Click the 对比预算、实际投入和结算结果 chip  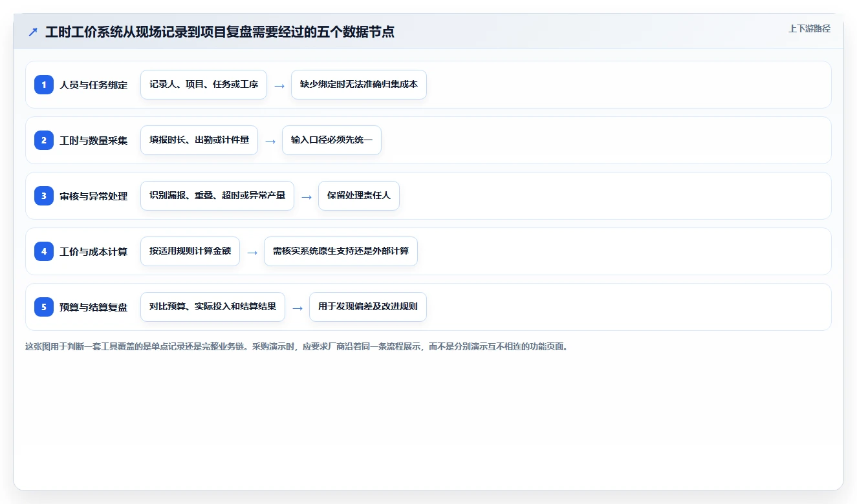coord(213,307)
